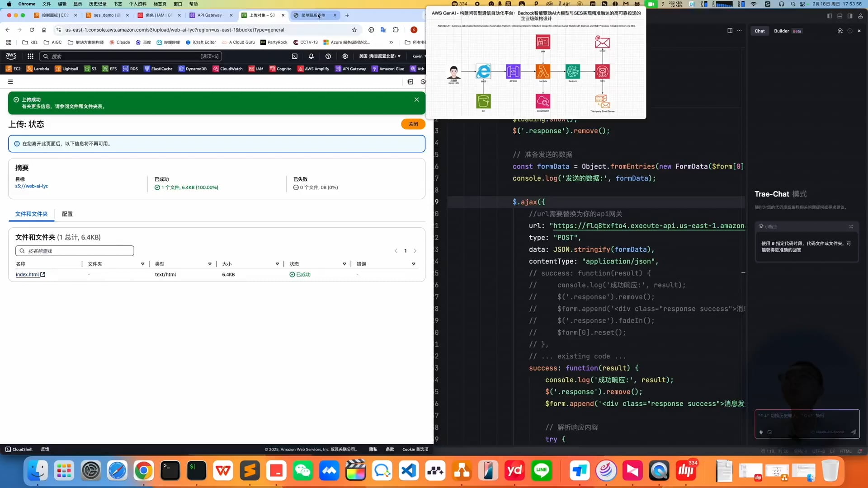Click the orange 关闭 button
Image resolution: width=868 pixels, height=488 pixels.
pos(413,124)
